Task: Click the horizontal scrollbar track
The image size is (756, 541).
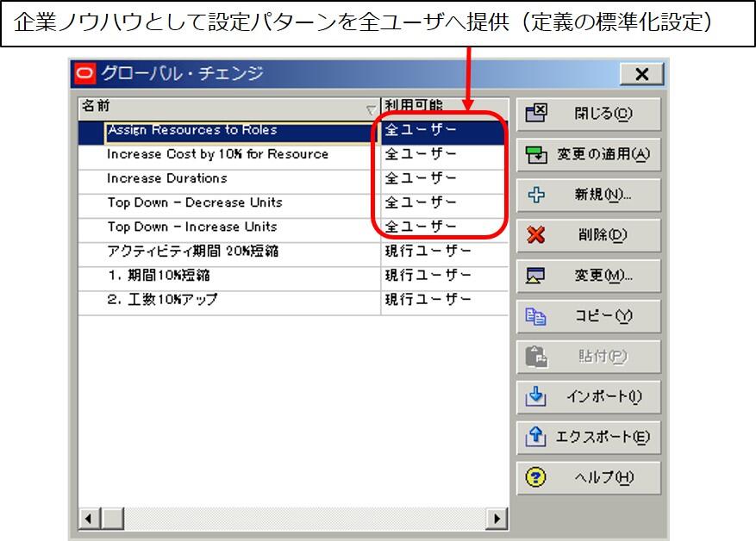Action: 305,519
